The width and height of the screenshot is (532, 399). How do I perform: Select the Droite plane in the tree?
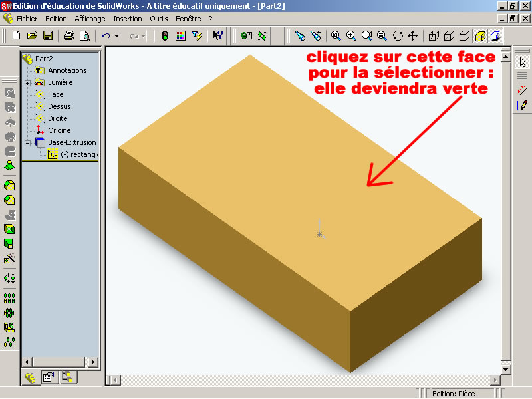pos(58,118)
